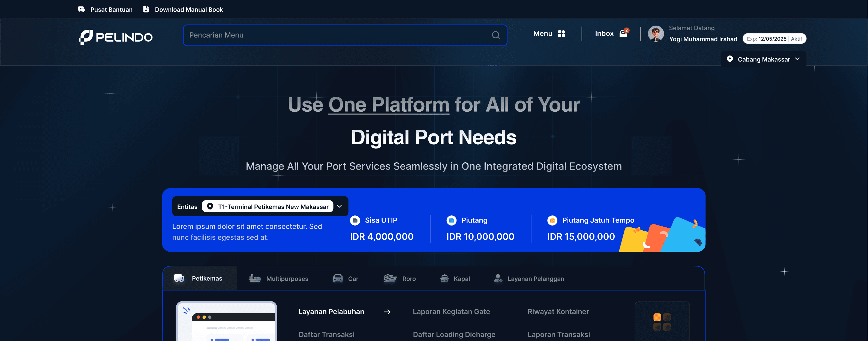
Task: Open the Inbox notification icon
Action: click(x=624, y=33)
